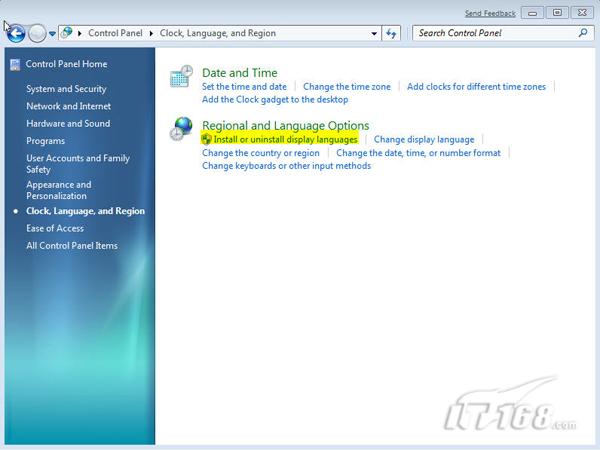Click the Regional and Language globe icon
This screenshot has width=600, height=450.
click(x=181, y=129)
